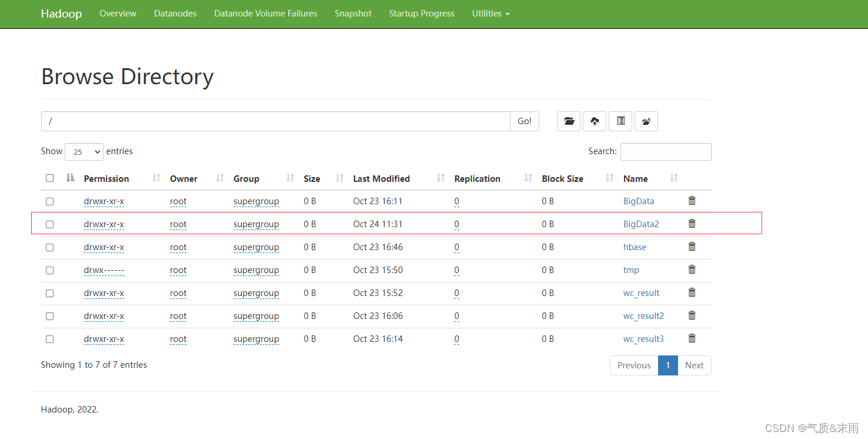Click trash icon for wc_result3 row
Screen dimensions: 868x439
[x=692, y=338]
